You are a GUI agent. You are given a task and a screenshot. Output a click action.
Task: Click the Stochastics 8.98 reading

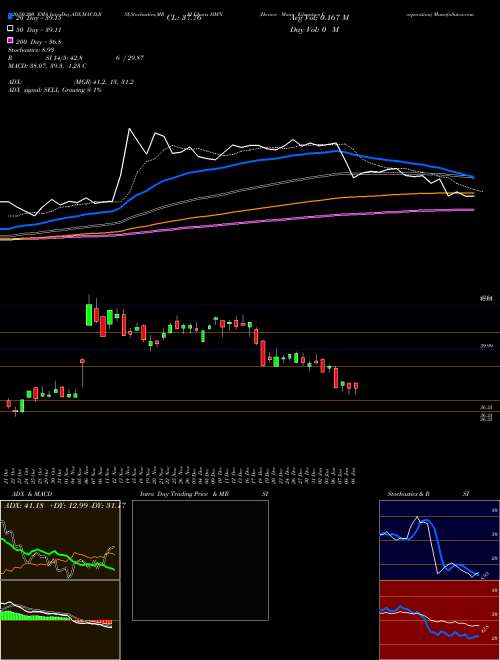(34, 50)
